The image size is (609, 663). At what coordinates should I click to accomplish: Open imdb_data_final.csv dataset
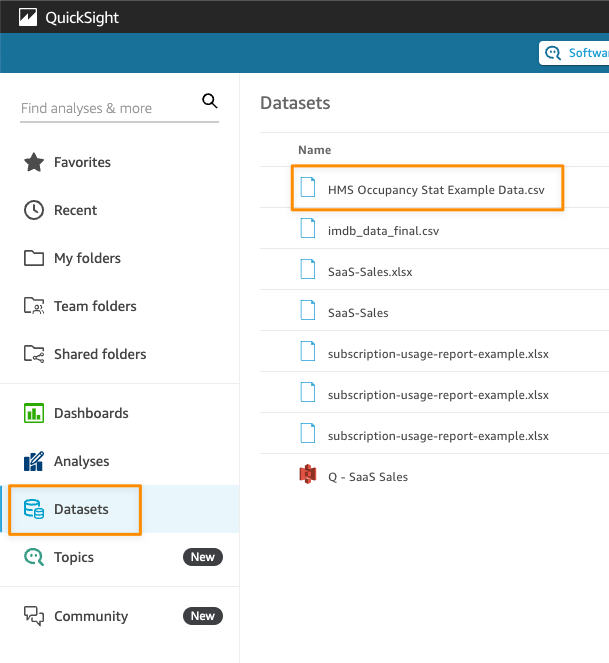pyautogui.click(x=384, y=231)
